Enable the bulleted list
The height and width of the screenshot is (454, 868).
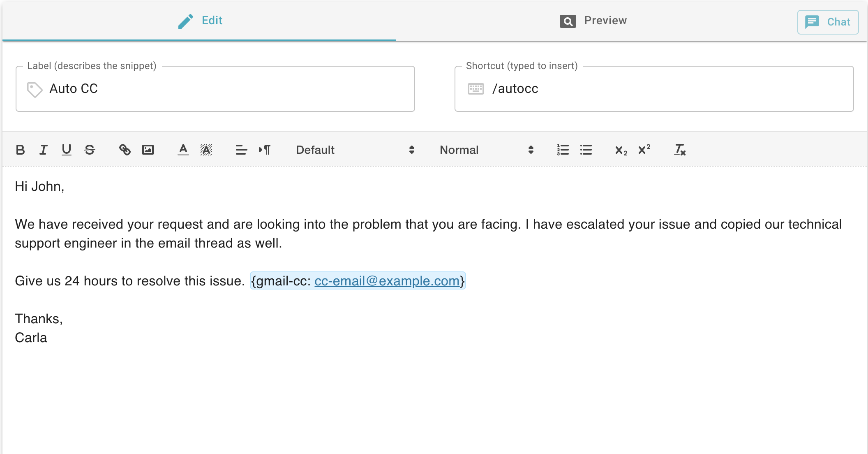[586, 150]
